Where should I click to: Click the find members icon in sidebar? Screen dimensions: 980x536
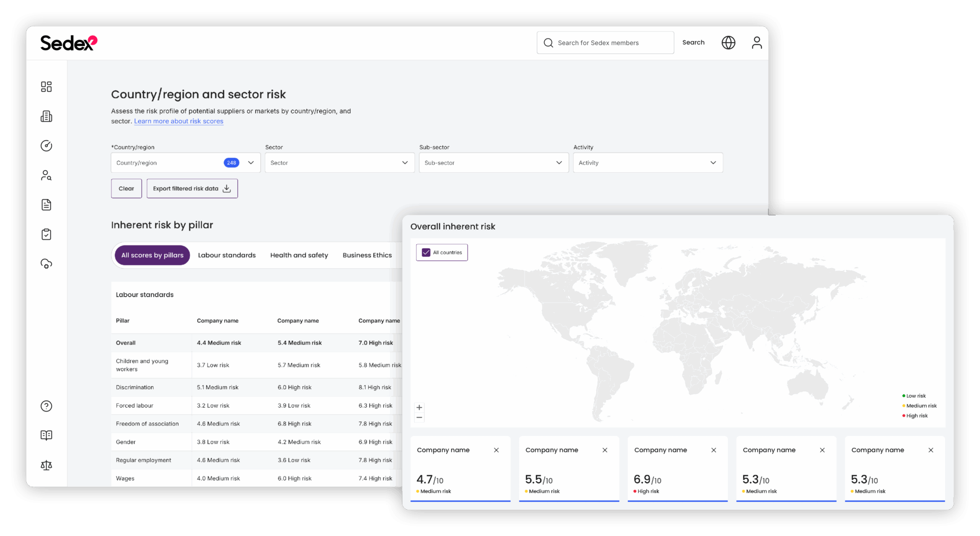(46, 175)
